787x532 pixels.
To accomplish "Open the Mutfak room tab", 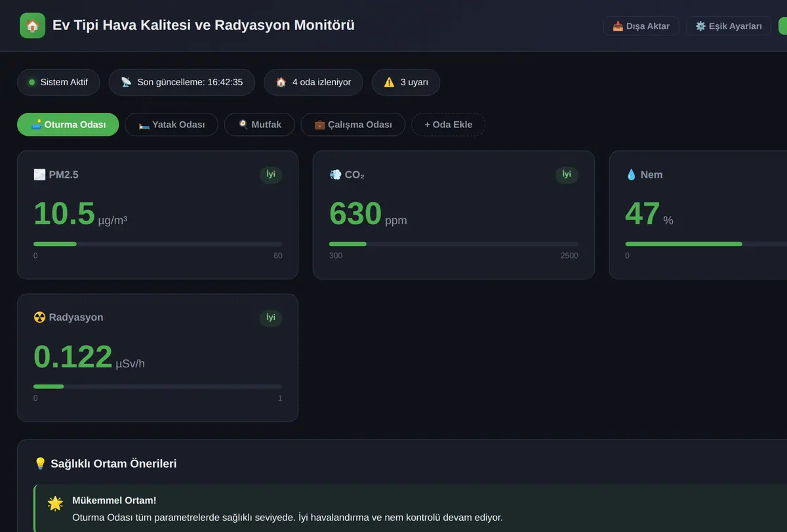I will pos(259,125).
